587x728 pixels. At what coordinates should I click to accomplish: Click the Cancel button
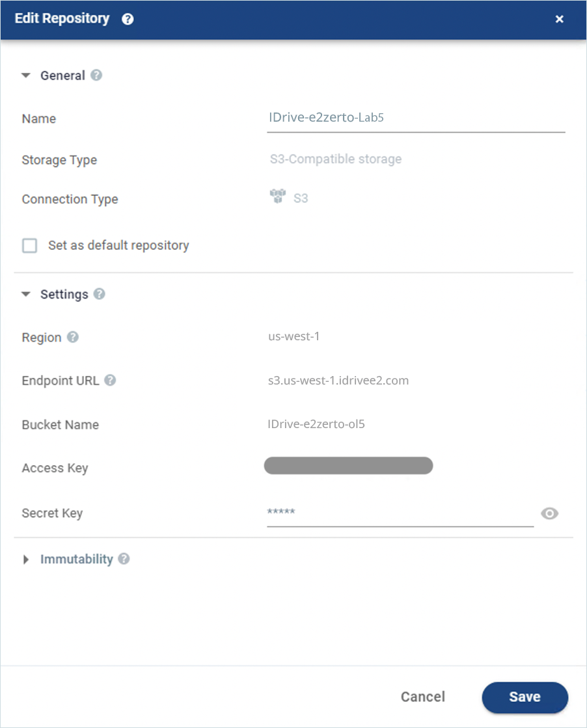[422, 697]
